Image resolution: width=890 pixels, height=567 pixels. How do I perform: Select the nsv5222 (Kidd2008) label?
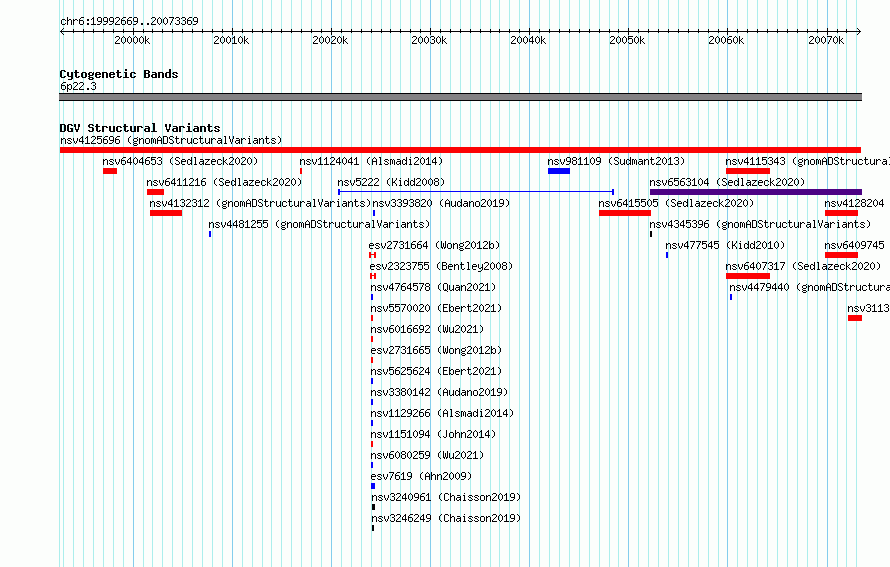point(391,182)
